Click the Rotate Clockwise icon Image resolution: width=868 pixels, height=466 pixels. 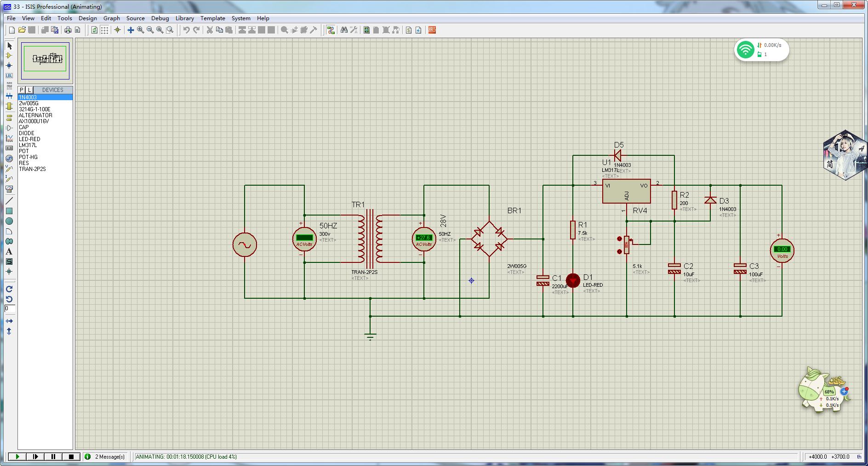coord(9,289)
